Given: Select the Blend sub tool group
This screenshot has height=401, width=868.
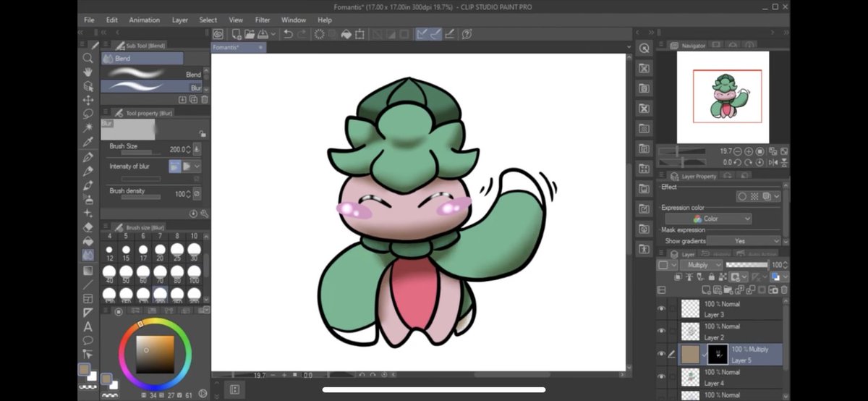Looking at the screenshot, I should tap(142, 59).
